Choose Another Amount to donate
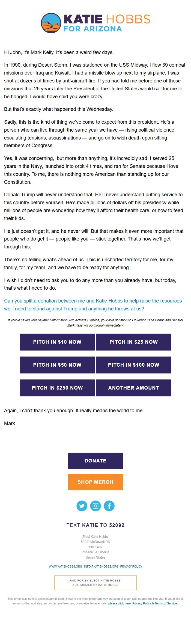Image resolution: width=191 pixels, height=644 pixels. [133, 388]
